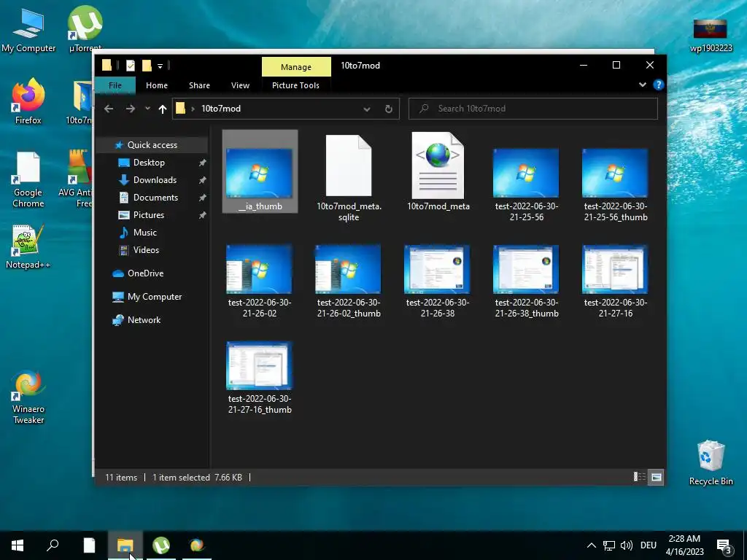Switch to the Share ribbon tab

point(199,85)
